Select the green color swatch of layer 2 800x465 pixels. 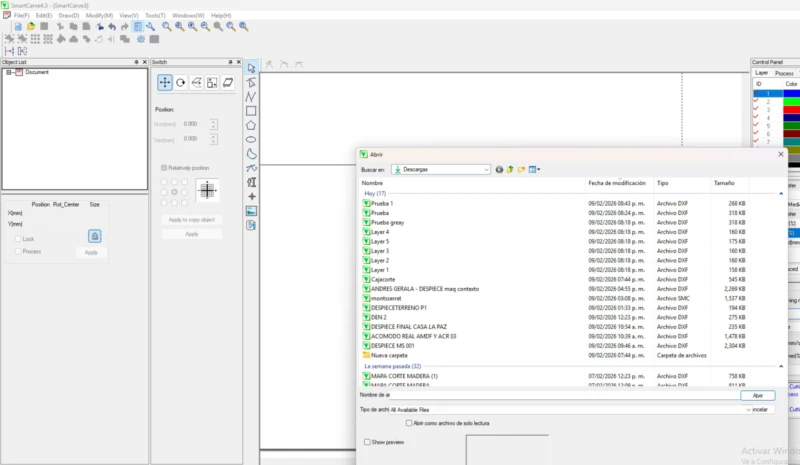(x=791, y=102)
